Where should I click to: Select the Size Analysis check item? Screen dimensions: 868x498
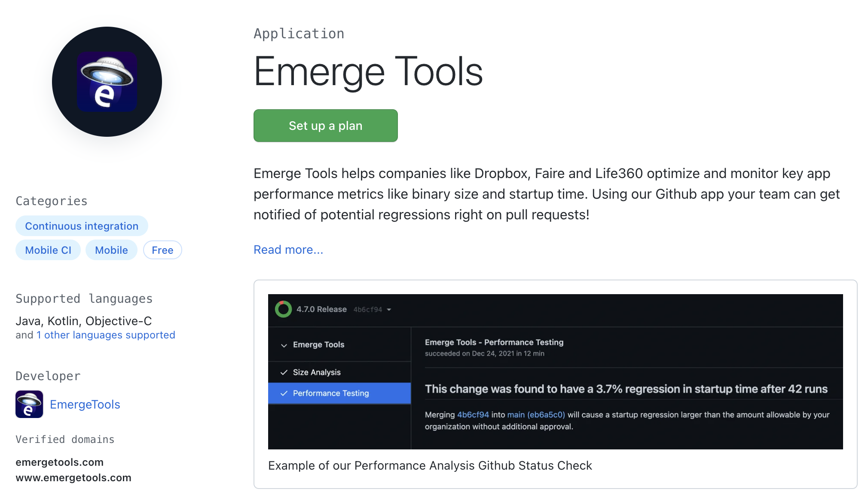(317, 372)
